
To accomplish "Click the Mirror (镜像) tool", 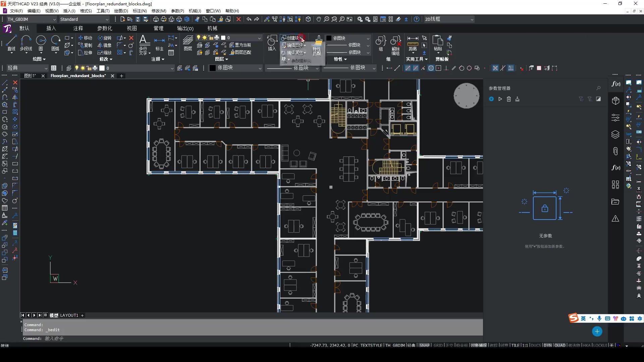I will (x=105, y=45).
